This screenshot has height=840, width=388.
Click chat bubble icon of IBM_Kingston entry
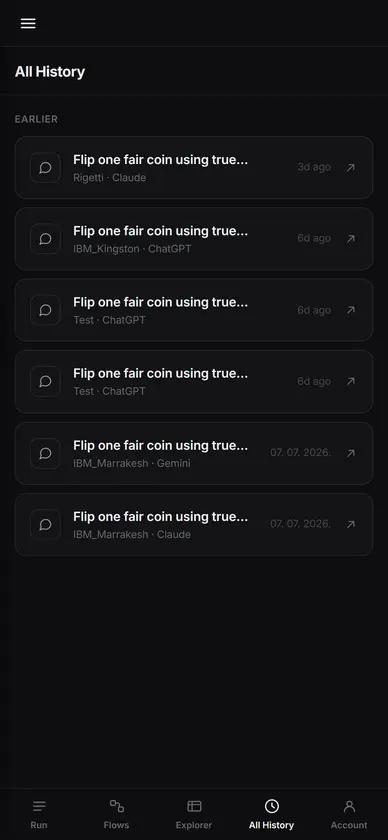tap(46, 238)
